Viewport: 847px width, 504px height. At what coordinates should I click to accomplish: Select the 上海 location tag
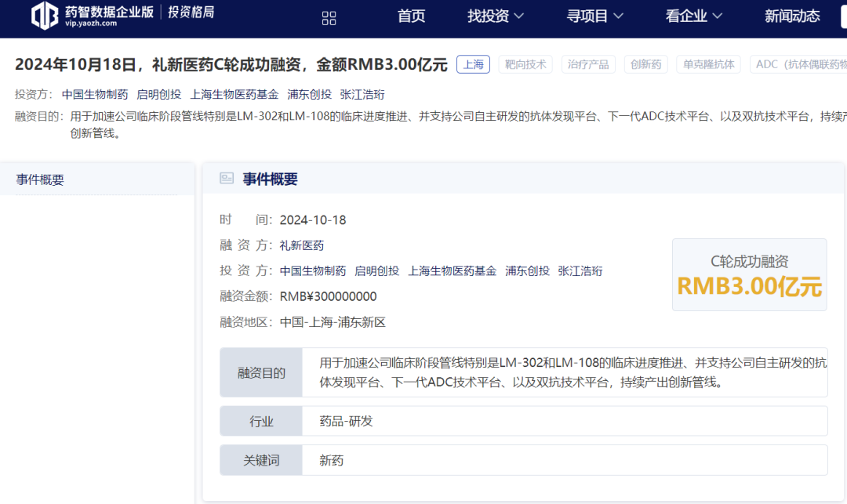click(x=473, y=64)
